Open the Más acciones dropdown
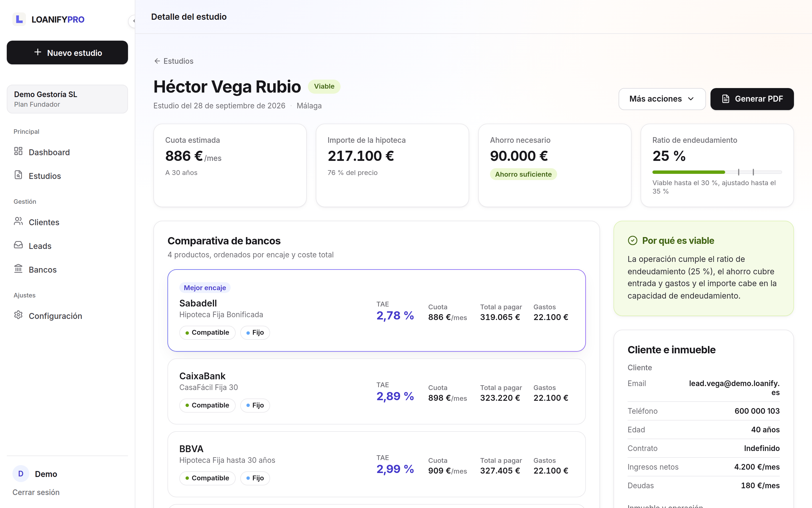Screen dimensions: 812x508 click(x=662, y=99)
